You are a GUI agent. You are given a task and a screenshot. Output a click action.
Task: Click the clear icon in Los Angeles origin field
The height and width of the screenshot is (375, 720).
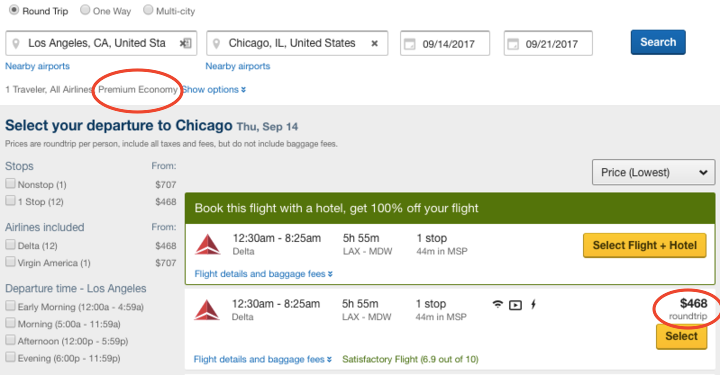[x=185, y=44]
